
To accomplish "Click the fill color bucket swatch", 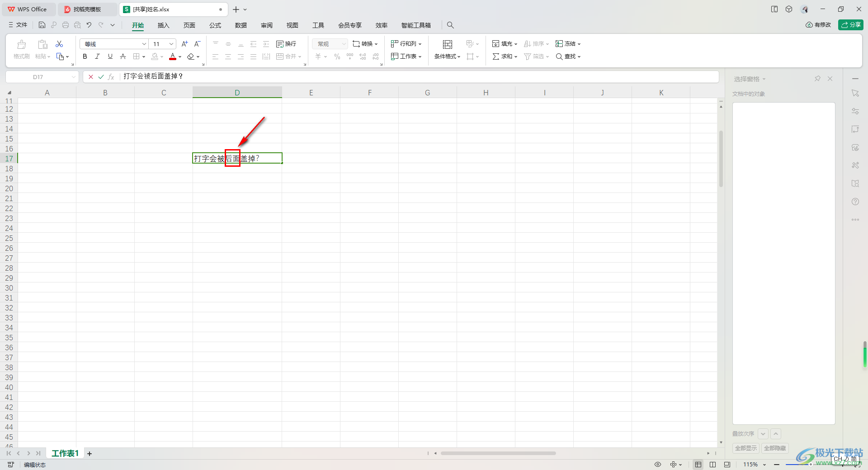I will click(x=155, y=56).
